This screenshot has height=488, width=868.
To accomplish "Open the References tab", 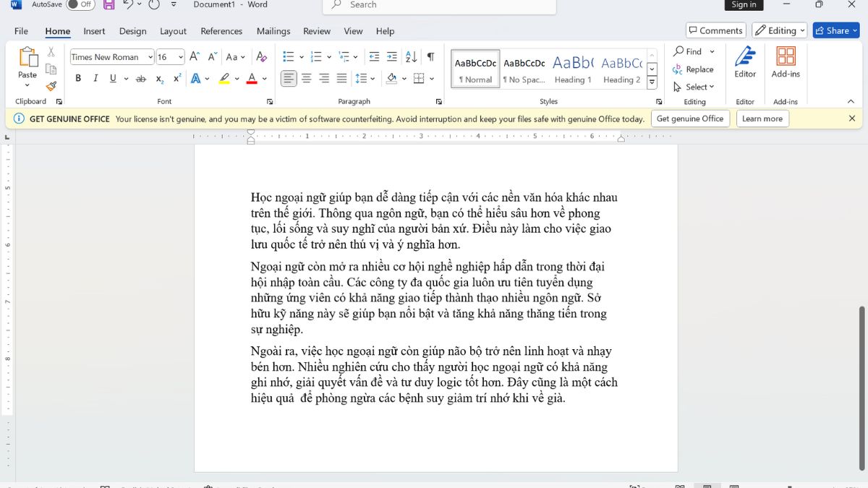I will click(221, 31).
